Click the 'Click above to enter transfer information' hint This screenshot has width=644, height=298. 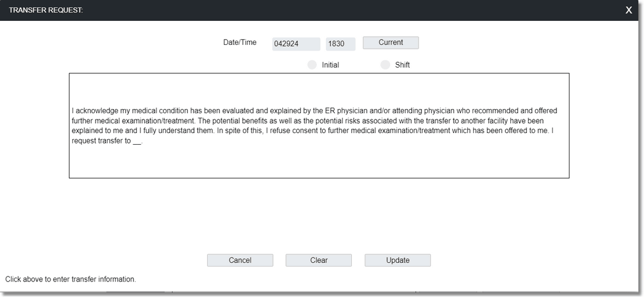coord(71,279)
